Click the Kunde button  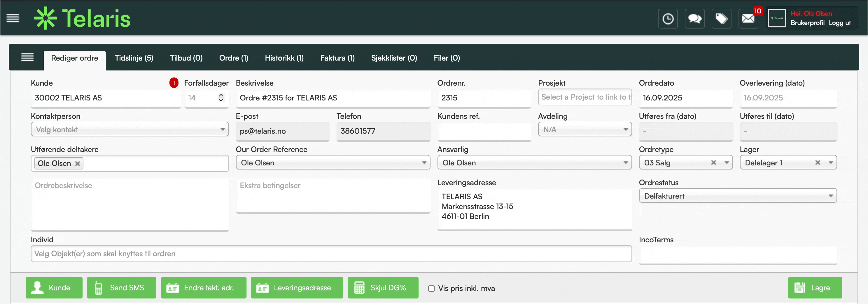coord(54,287)
